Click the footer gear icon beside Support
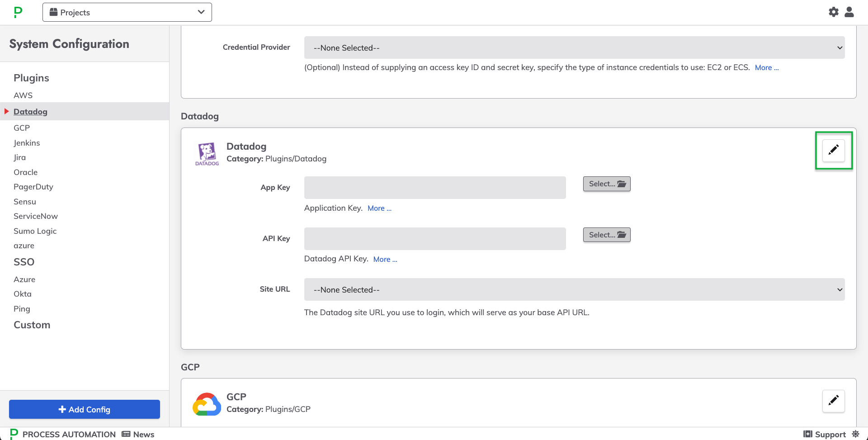 tap(855, 434)
